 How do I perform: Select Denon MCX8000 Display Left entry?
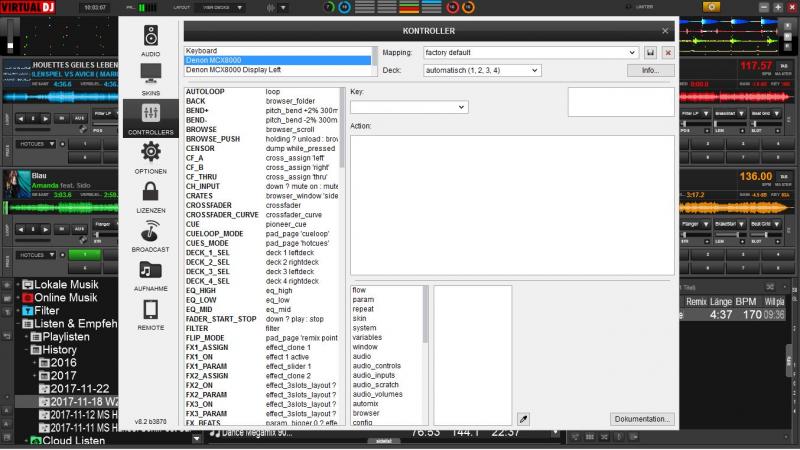278,70
